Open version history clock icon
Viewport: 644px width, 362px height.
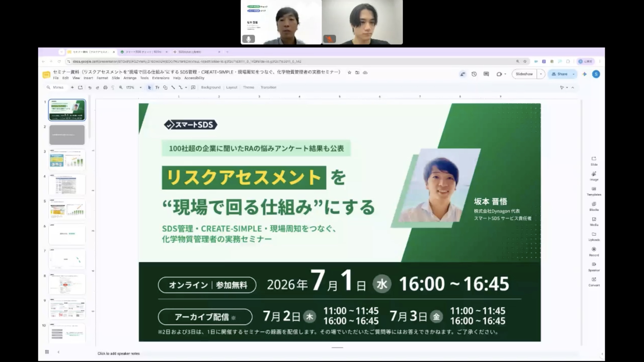point(474,74)
